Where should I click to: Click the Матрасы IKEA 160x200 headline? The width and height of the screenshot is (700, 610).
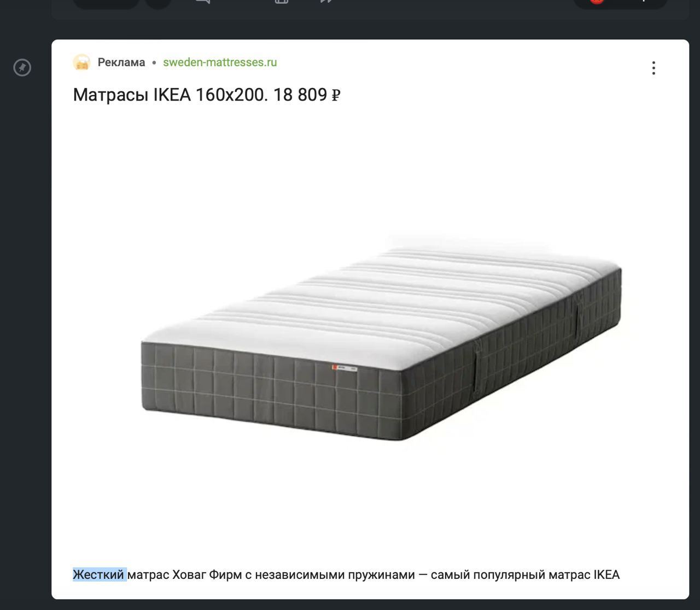tap(207, 95)
